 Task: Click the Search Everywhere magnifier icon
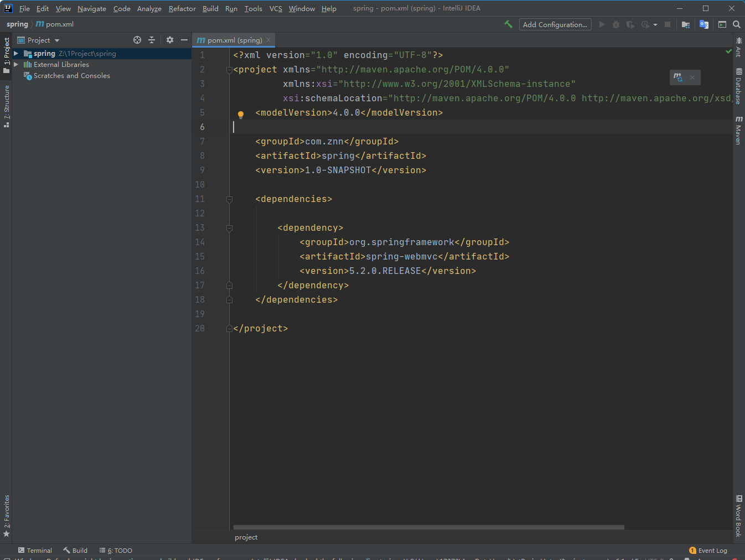point(737,24)
